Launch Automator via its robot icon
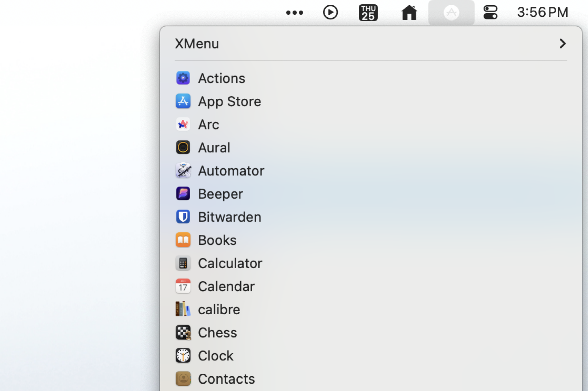This screenshot has width=588, height=391. pos(183,171)
